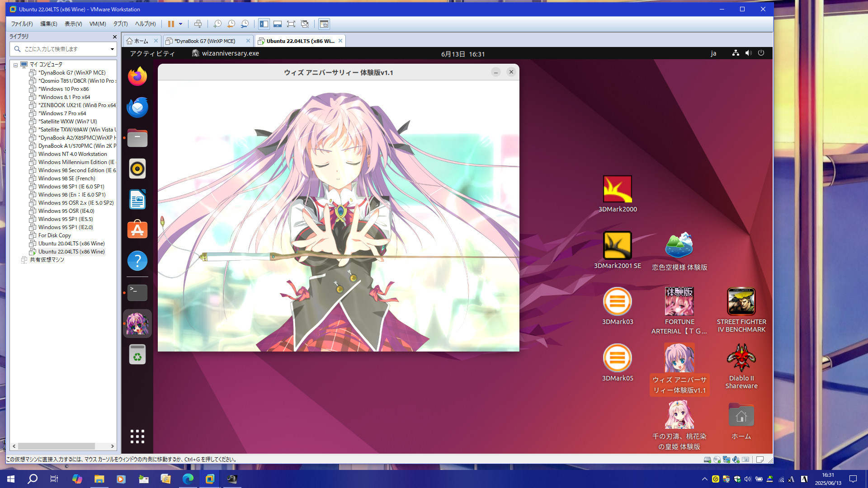Select Ubuntu 20.04LTS (x86 Wine) in library
Image resolution: width=868 pixels, height=488 pixels.
(x=71, y=244)
